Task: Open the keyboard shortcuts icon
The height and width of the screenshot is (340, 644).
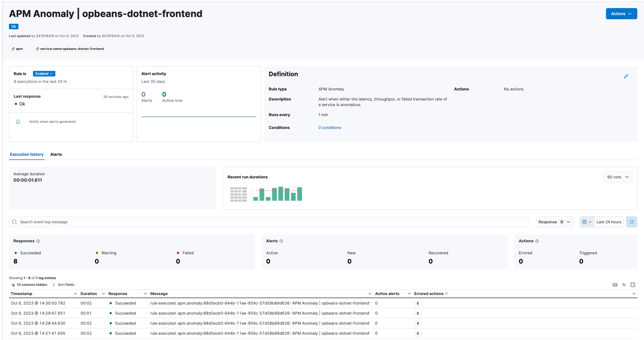Action: coord(615,285)
